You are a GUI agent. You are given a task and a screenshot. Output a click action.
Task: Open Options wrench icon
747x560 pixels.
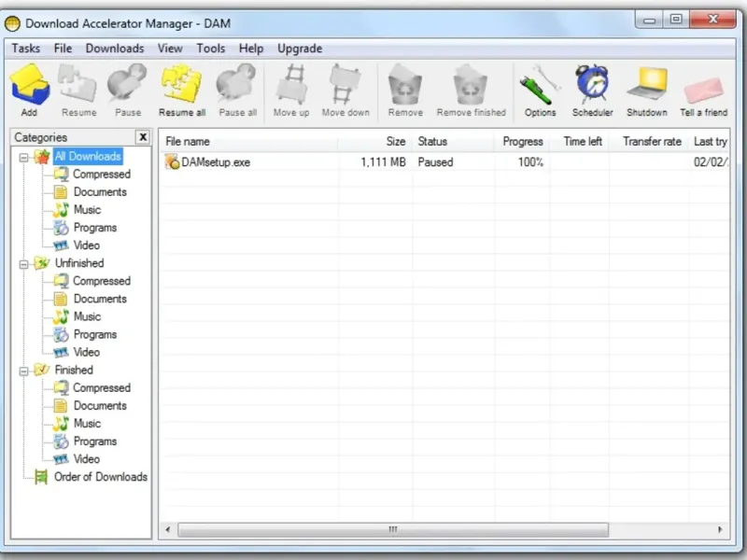(x=540, y=85)
